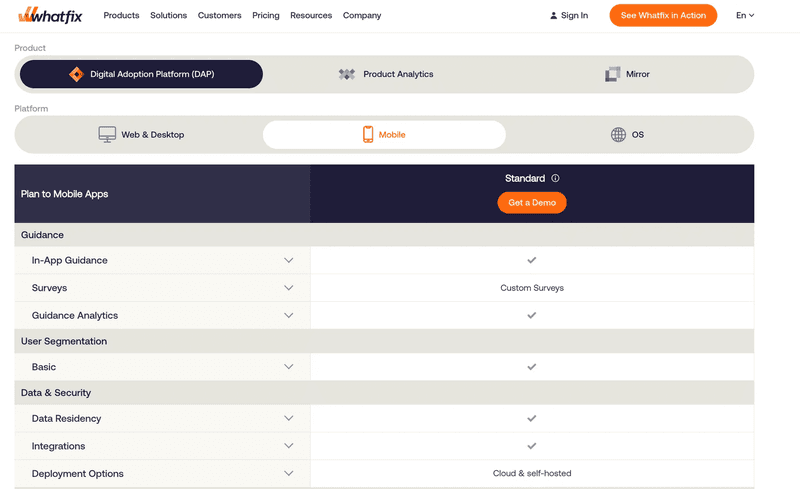
Task: Click the Custom Surveys cell text
Action: tap(532, 288)
